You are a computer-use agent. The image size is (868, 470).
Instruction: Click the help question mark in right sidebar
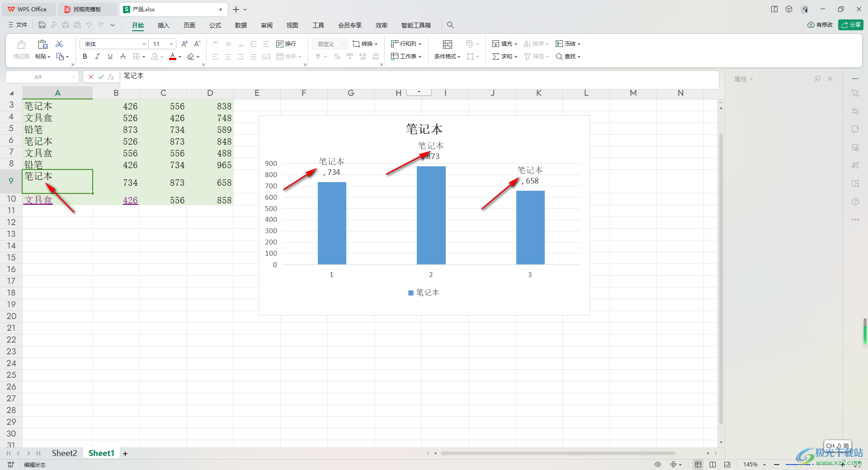click(855, 202)
